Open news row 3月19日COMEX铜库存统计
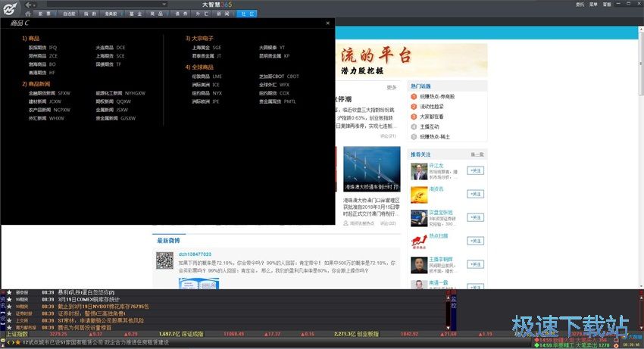 (89, 300)
